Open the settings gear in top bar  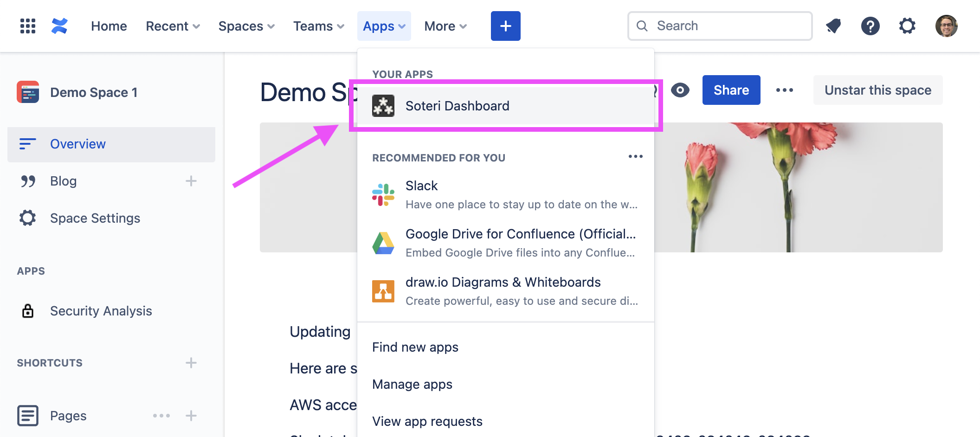pos(907,26)
